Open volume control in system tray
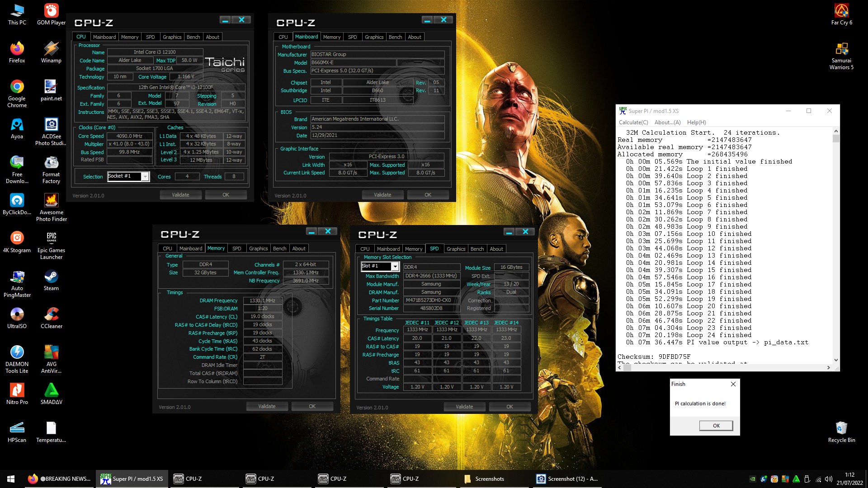Viewport: 868px width, 488px height. 828,479
